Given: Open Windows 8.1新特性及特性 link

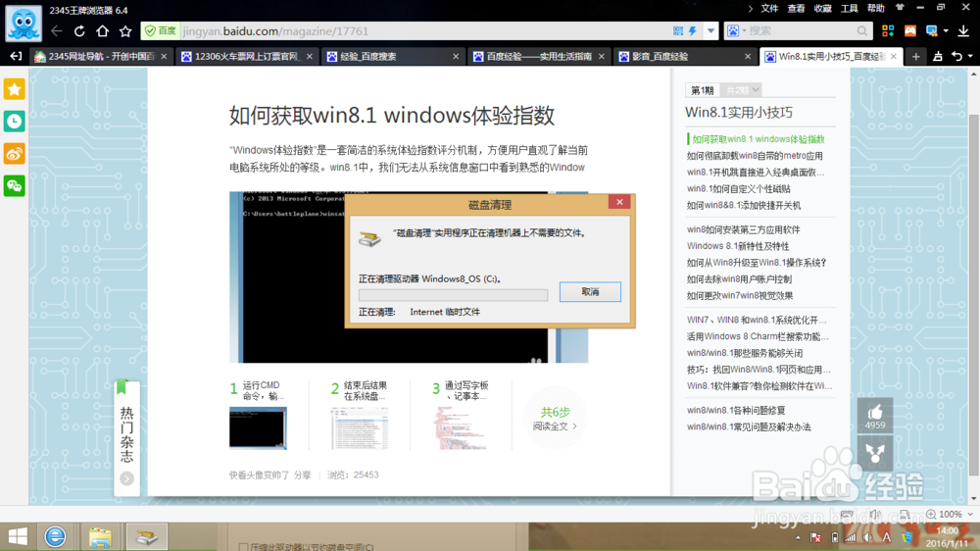Looking at the screenshot, I should click(738, 246).
